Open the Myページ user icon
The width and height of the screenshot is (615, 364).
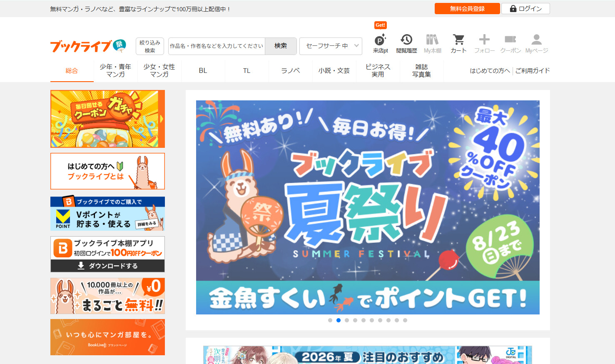[x=537, y=44]
